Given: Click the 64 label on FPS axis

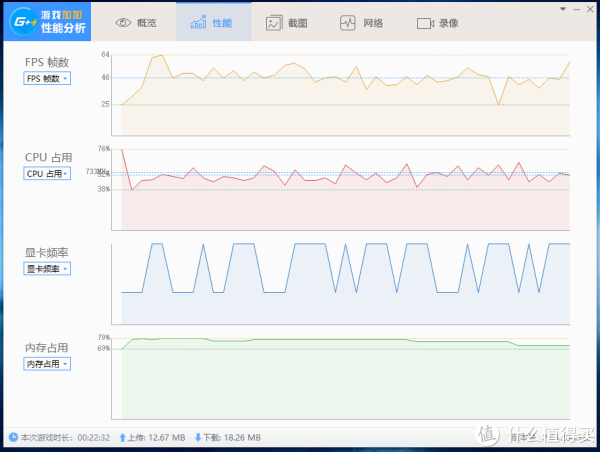Looking at the screenshot, I should point(105,54).
